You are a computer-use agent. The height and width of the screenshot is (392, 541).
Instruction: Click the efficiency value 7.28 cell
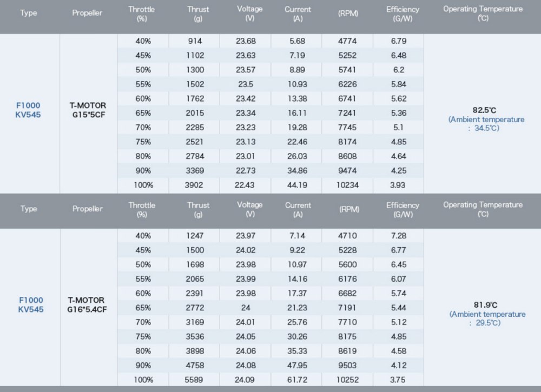[397, 236]
